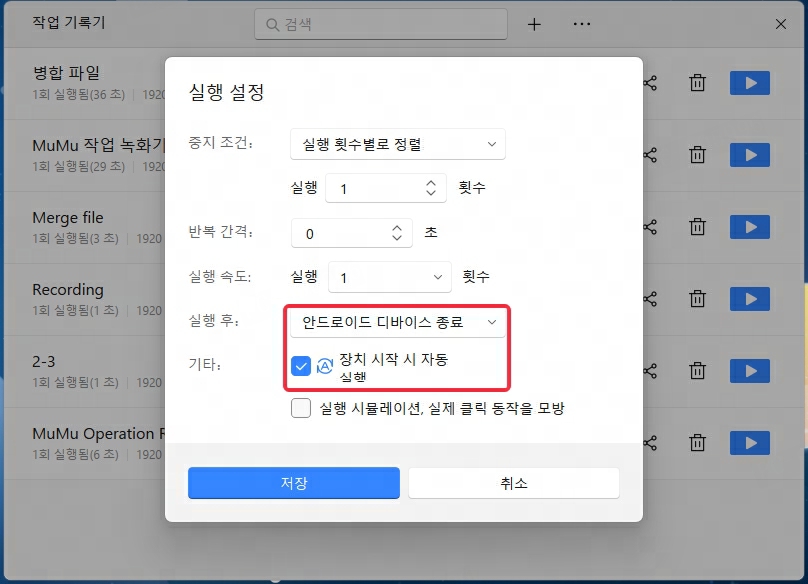
Task: Play the MuMu Operation recording
Action: coord(750,443)
